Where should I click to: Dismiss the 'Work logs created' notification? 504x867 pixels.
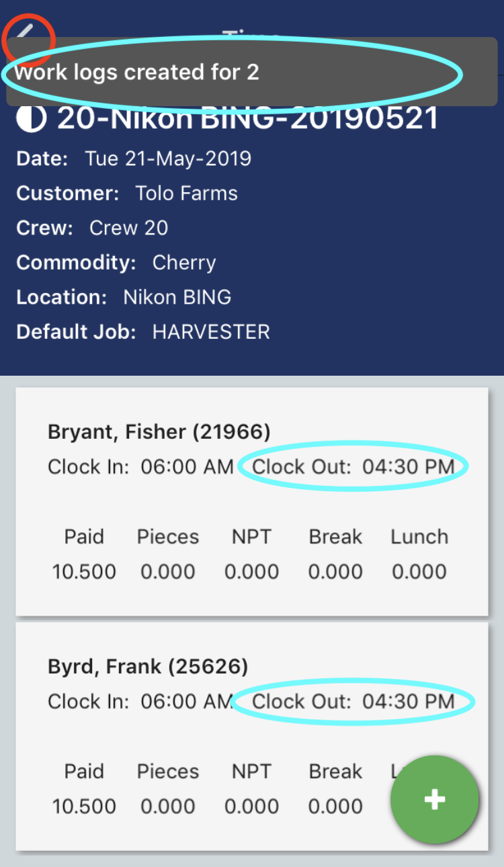(251, 72)
